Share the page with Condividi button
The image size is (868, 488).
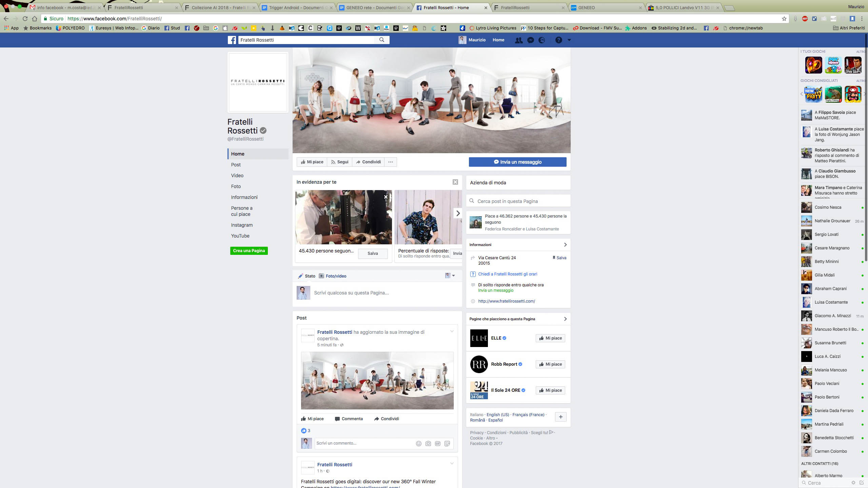(x=368, y=162)
